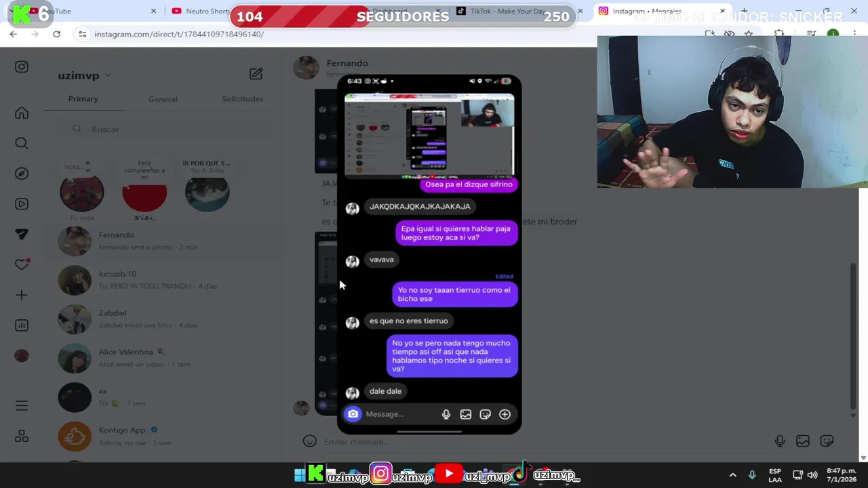Open Search from the Instagram sidebar

coord(22,143)
